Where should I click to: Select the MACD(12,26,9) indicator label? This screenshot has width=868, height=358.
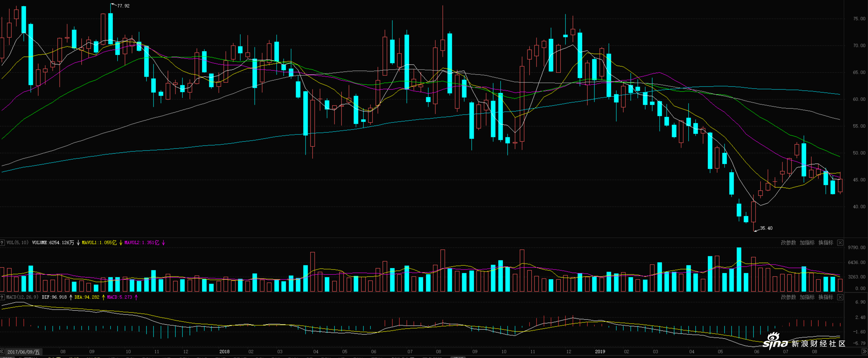click(x=22, y=297)
